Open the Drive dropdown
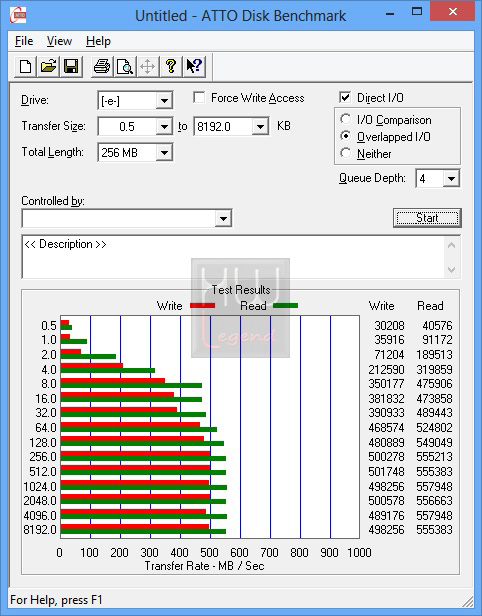This screenshot has width=482, height=616. 164,101
